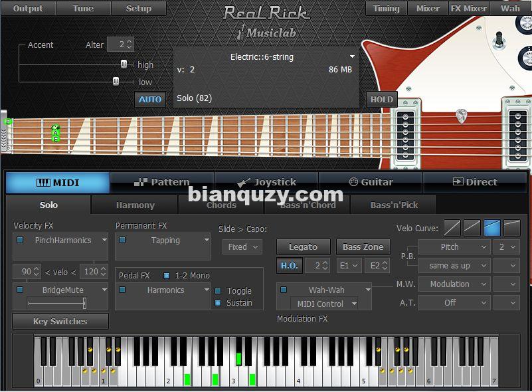
Task: Open the Wah-Wah modulation FX dropdown
Action: click(x=368, y=290)
